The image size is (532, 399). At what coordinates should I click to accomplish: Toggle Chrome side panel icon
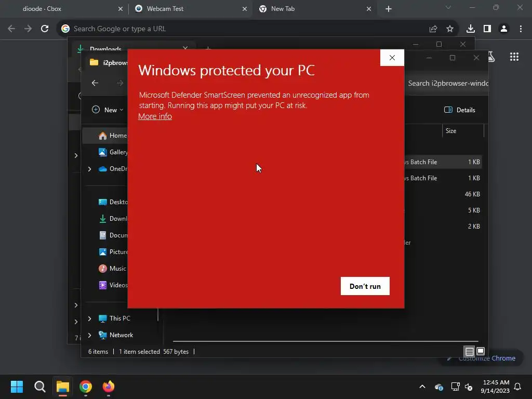point(487,29)
